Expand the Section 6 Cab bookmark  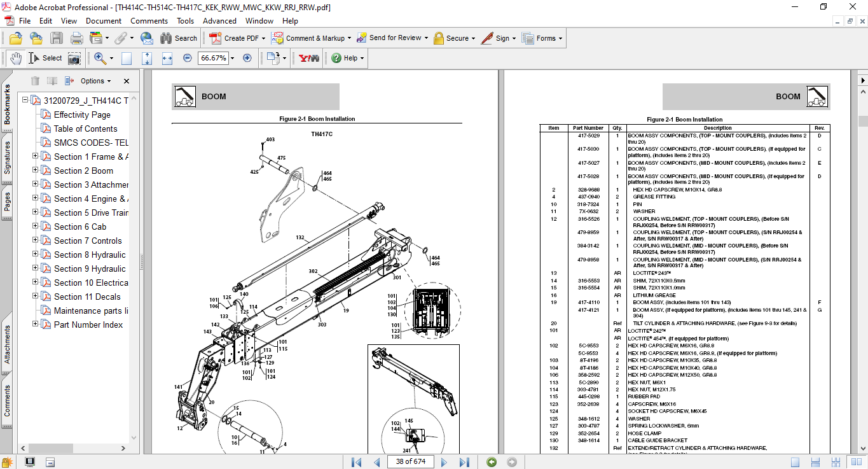tap(36, 227)
